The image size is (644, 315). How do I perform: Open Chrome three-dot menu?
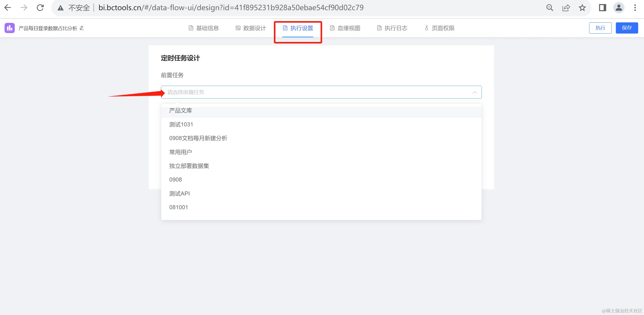(635, 8)
